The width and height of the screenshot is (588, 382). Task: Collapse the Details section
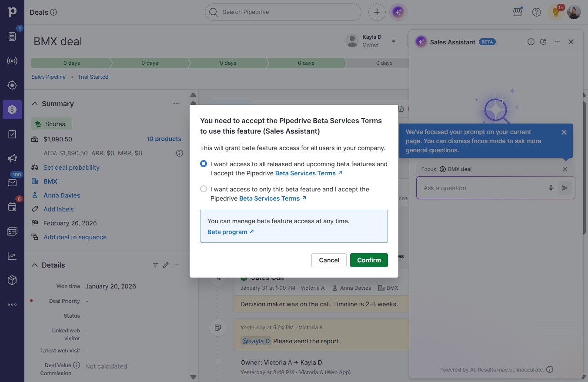[x=35, y=265]
